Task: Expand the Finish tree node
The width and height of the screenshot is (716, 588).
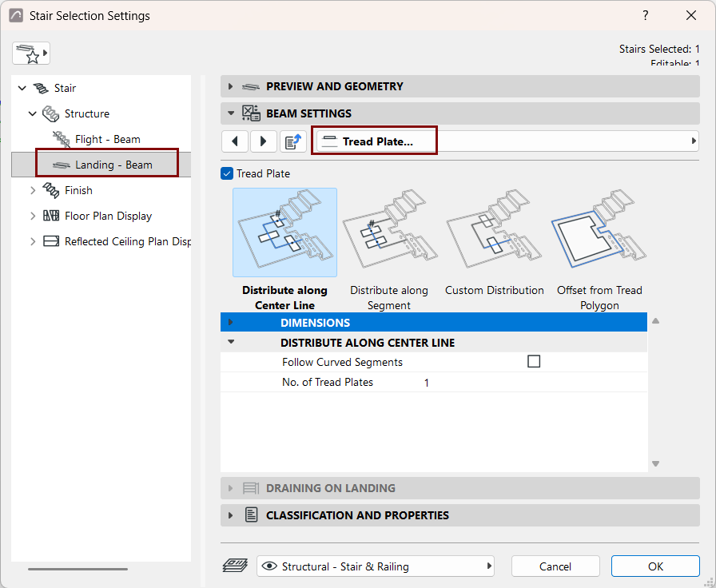Action: [x=33, y=190]
